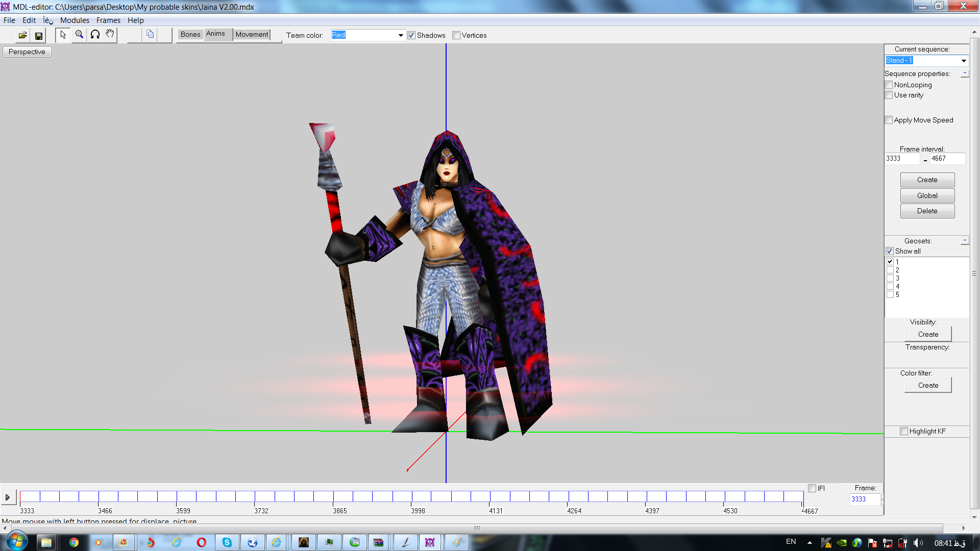Screen dimensions: 980x551
Task: Click the network tray icon
Action: 888,543
